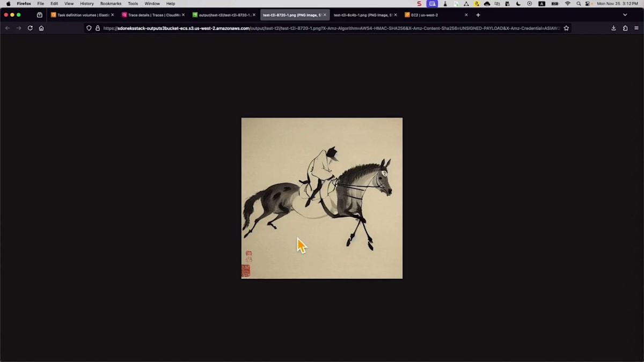The image size is (644, 362).
Task: Navigate back in history
Action: pos(8,28)
